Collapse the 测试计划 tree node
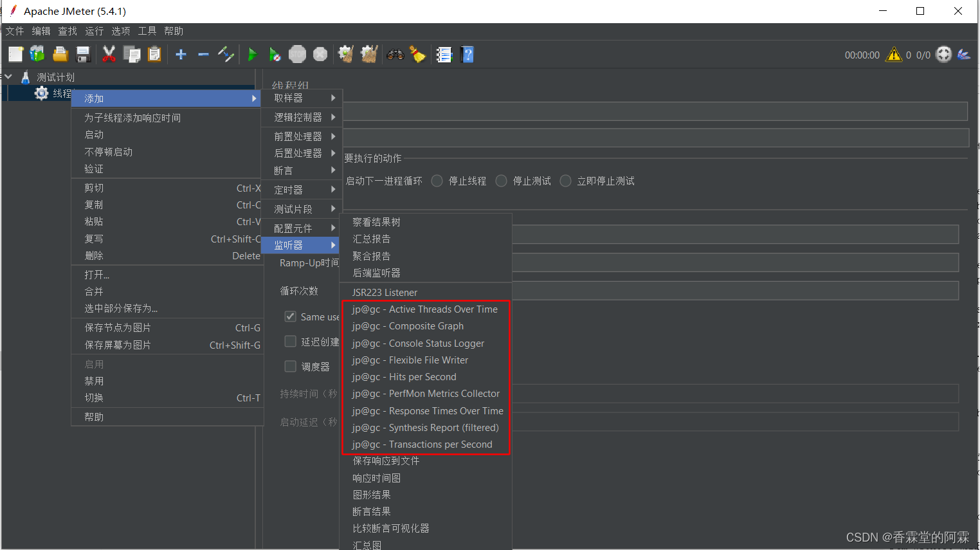Image resolution: width=980 pixels, height=550 pixels. click(8, 77)
